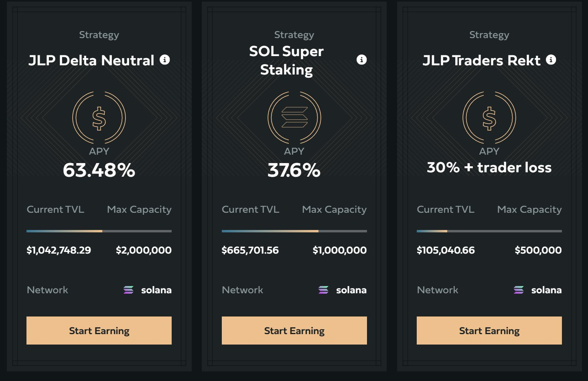Click Solana network logo on SOL Super Staking card

pos(323,290)
